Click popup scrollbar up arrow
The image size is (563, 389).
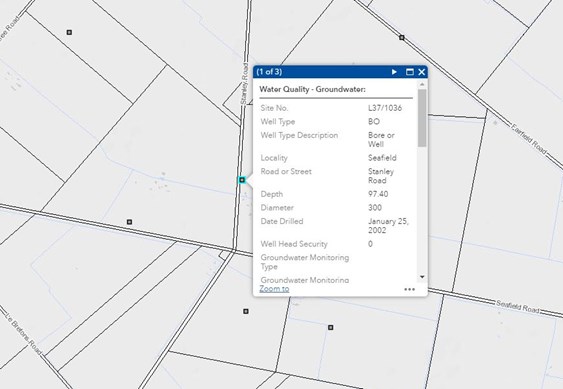coord(422,84)
